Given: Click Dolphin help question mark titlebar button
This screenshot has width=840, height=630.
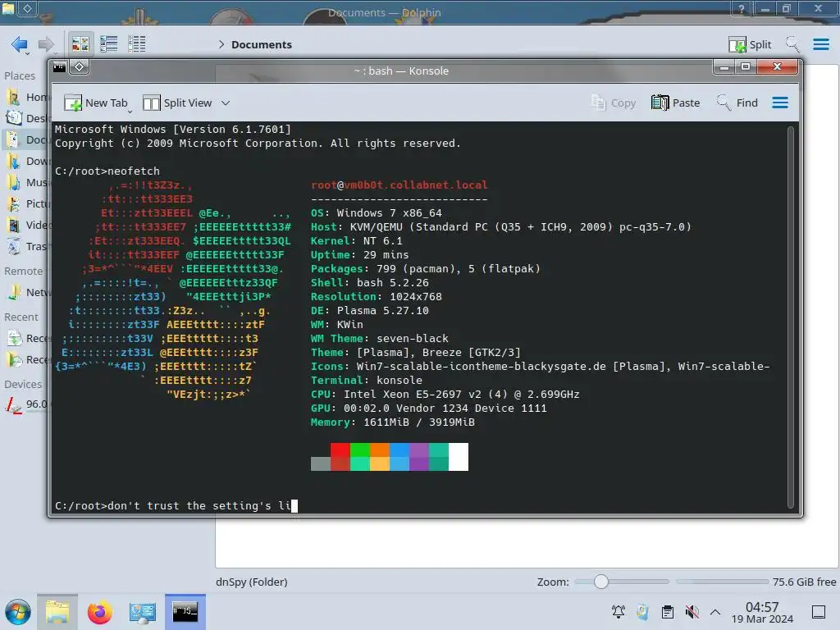Looking at the screenshot, I should 741,8.
